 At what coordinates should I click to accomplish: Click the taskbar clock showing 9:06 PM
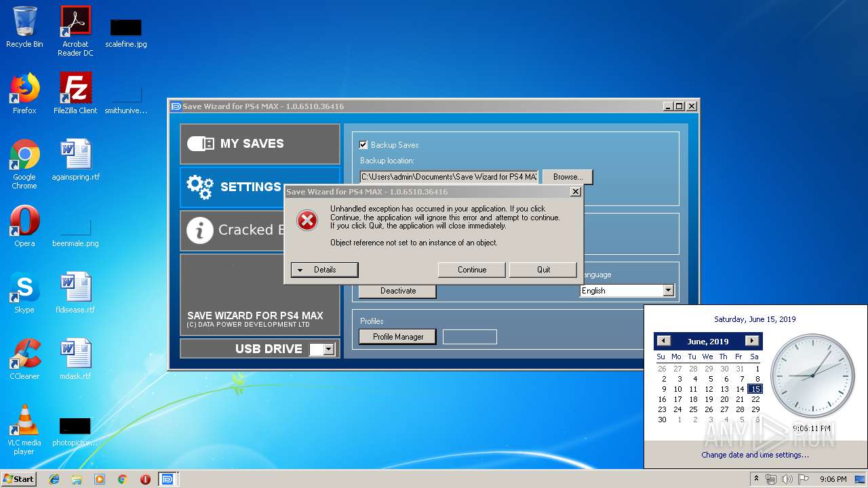833,479
